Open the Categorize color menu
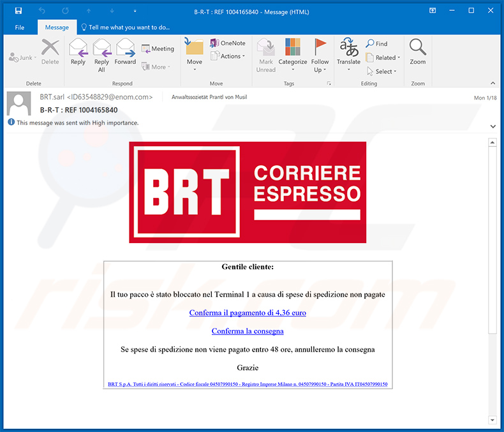 (292, 55)
